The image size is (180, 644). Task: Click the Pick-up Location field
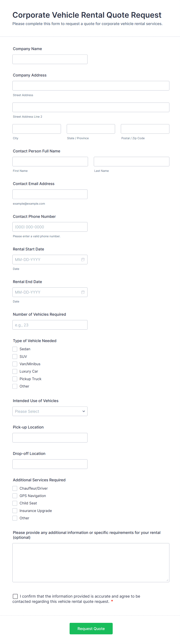(x=50, y=438)
